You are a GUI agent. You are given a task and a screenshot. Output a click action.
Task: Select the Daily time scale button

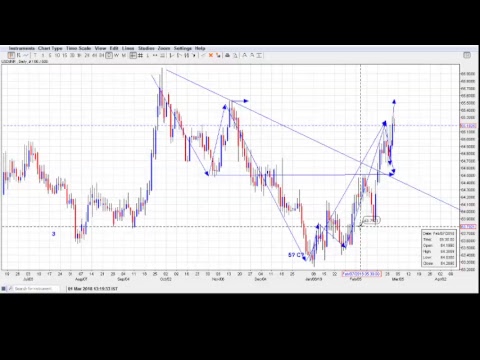(109, 55)
